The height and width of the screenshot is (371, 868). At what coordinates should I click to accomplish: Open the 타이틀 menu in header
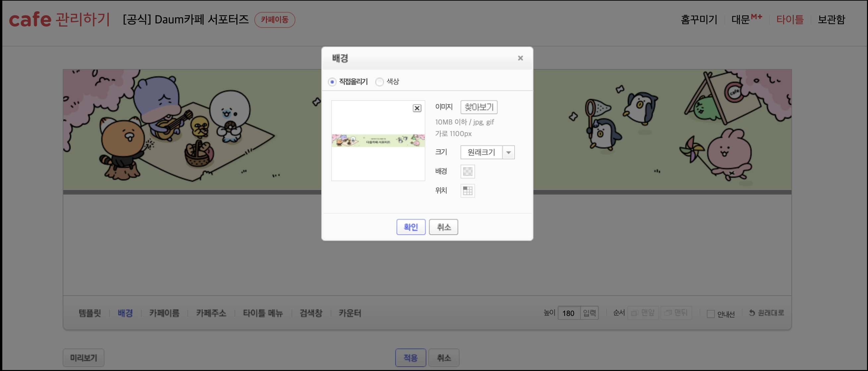point(790,20)
